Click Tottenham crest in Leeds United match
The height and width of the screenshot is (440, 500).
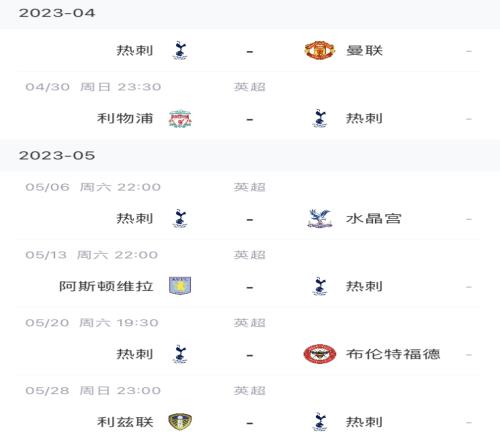(320, 422)
